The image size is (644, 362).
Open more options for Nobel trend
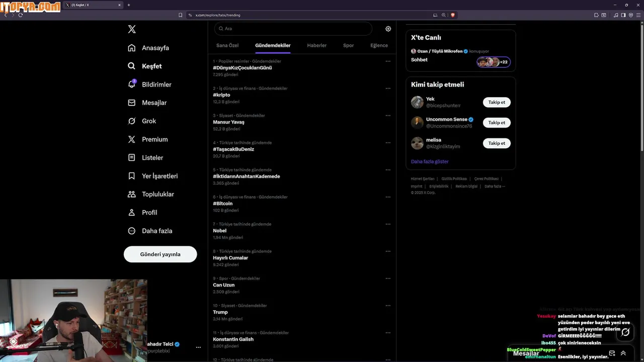tap(388, 224)
